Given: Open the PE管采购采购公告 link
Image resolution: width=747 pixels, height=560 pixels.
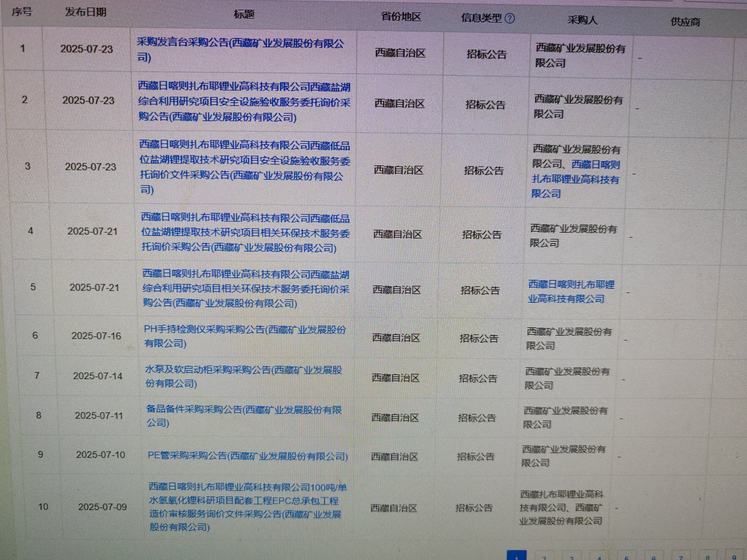Looking at the screenshot, I should click(248, 456).
